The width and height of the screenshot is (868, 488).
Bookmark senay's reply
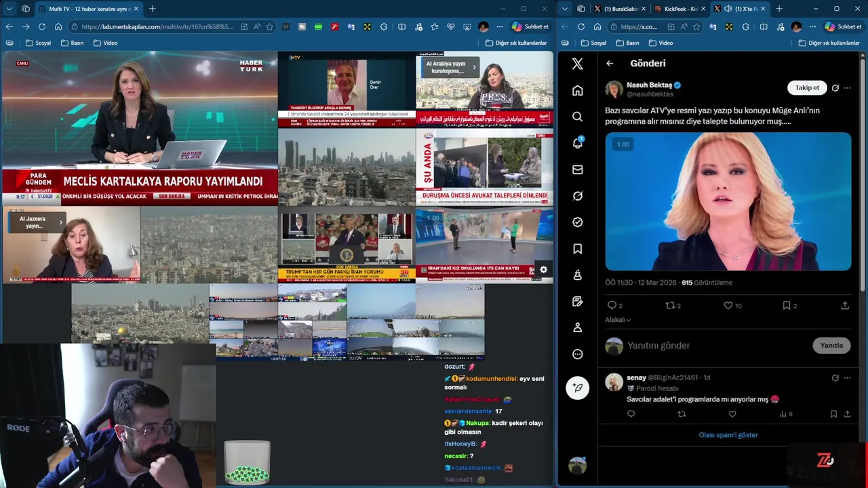tap(833, 414)
